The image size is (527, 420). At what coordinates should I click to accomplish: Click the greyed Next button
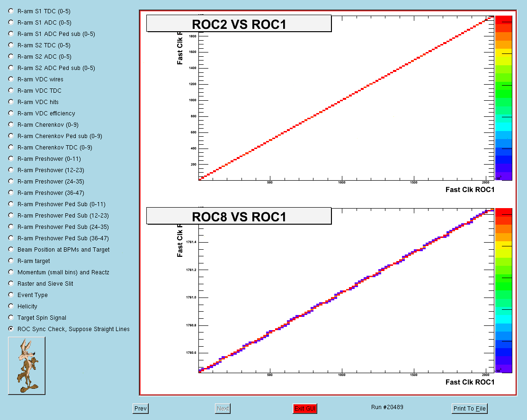[223, 408]
